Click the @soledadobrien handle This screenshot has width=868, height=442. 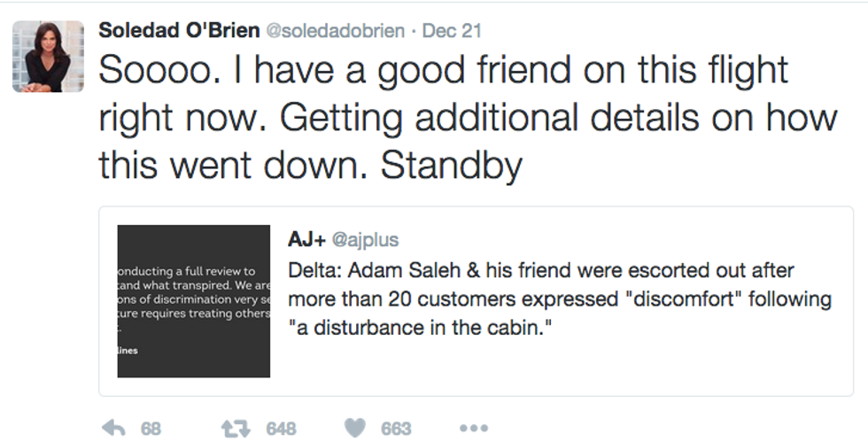(x=335, y=30)
